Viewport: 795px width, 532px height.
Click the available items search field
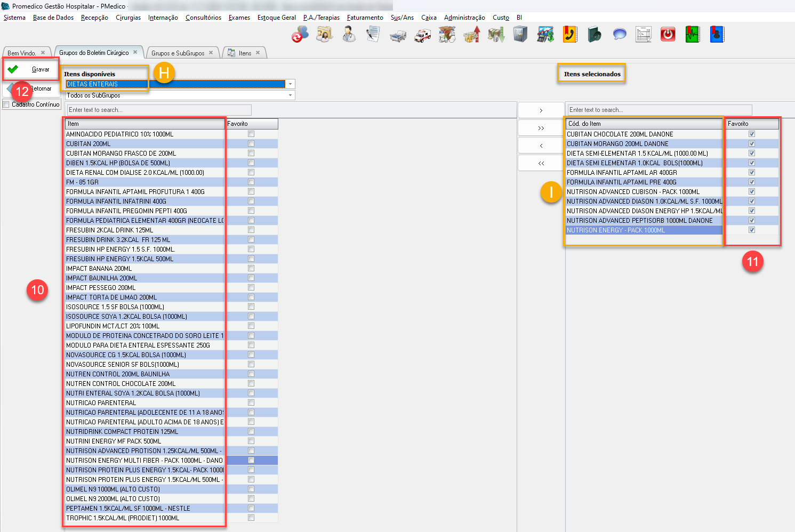(159, 110)
